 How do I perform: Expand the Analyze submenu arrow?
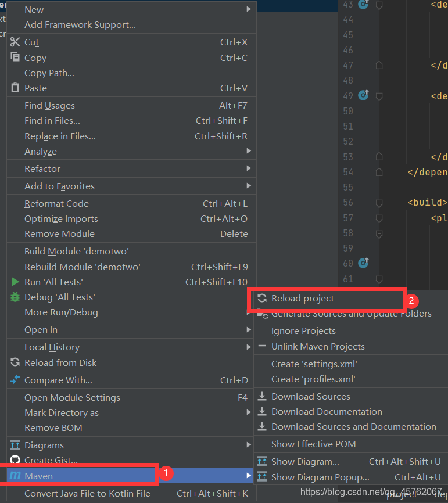pos(249,151)
